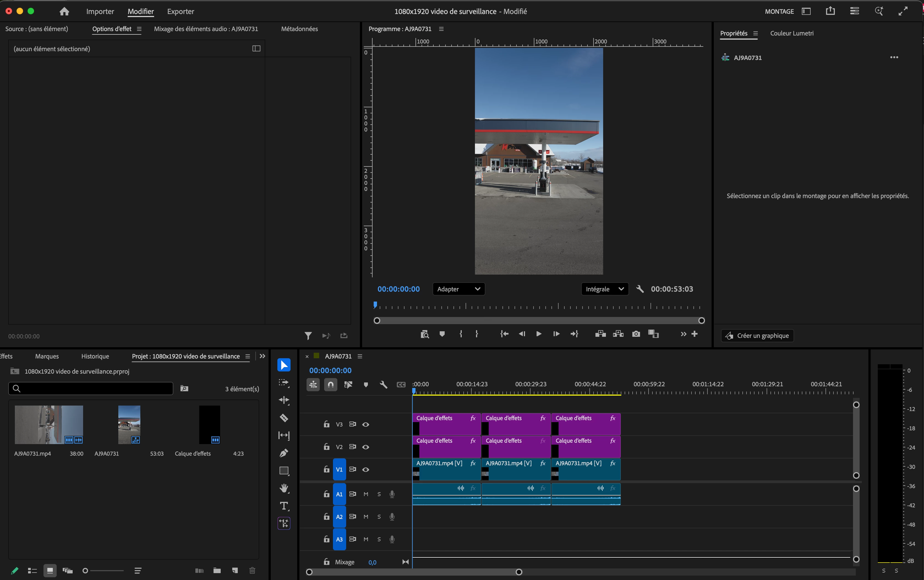Viewport: 924px width, 580px height.
Task: Toggle lock on the V2 track
Action: click(326, 447)
